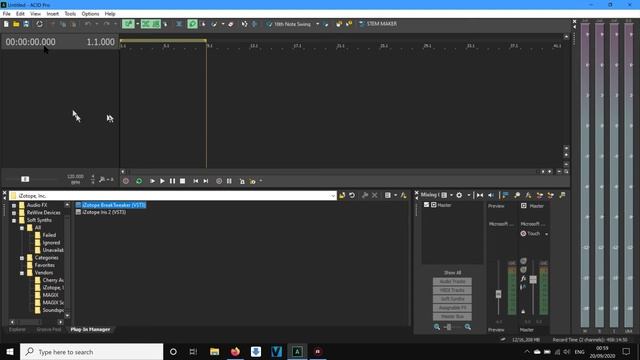Expand the Audio FX tree node

[14, 205]
